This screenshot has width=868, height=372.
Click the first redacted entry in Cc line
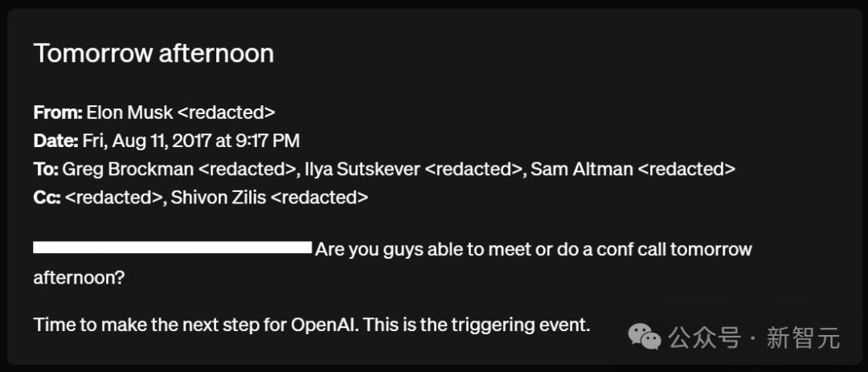click(x=114, y=197)
